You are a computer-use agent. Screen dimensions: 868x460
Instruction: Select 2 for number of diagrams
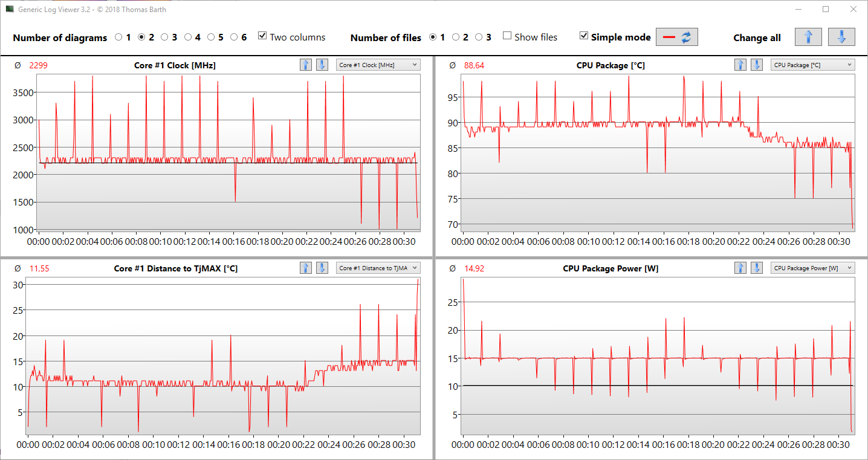coord(141,37)
